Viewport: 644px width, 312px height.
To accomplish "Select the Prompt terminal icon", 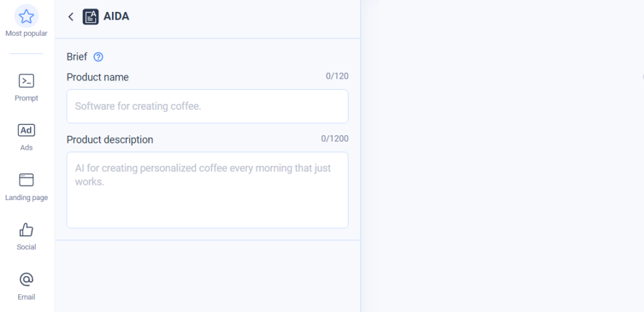I will pos(26,81).
